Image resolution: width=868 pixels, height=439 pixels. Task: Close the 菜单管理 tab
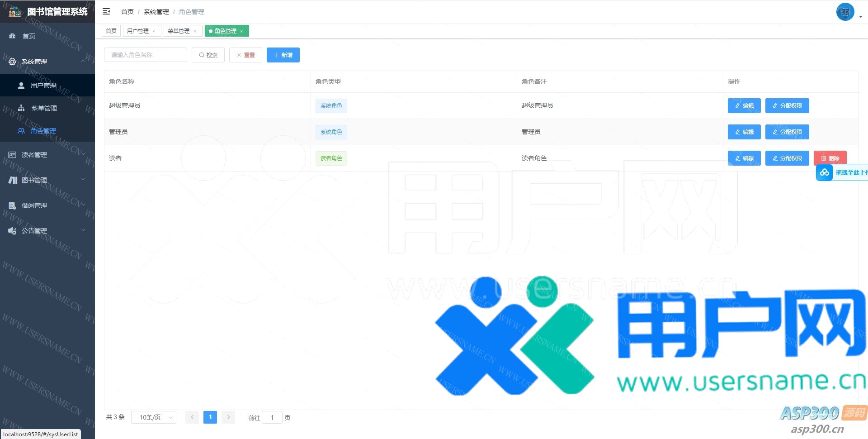[x=195, y=31]
